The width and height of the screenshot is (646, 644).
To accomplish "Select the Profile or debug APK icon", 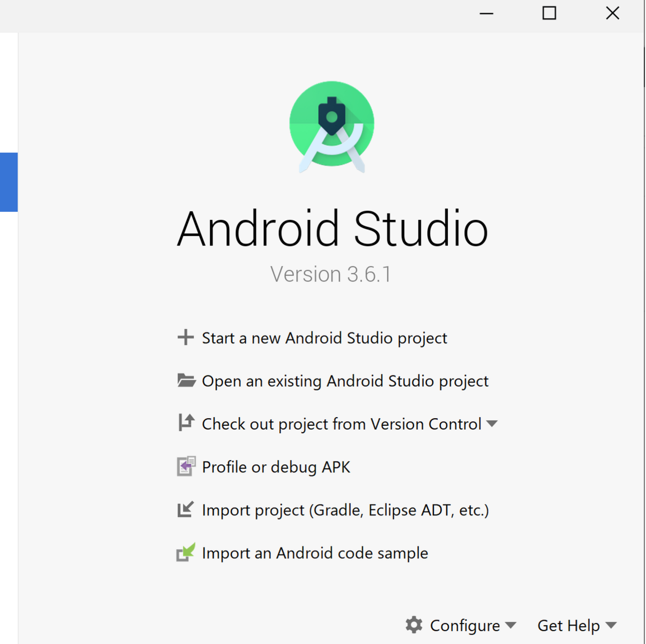I will coord(186,466).
